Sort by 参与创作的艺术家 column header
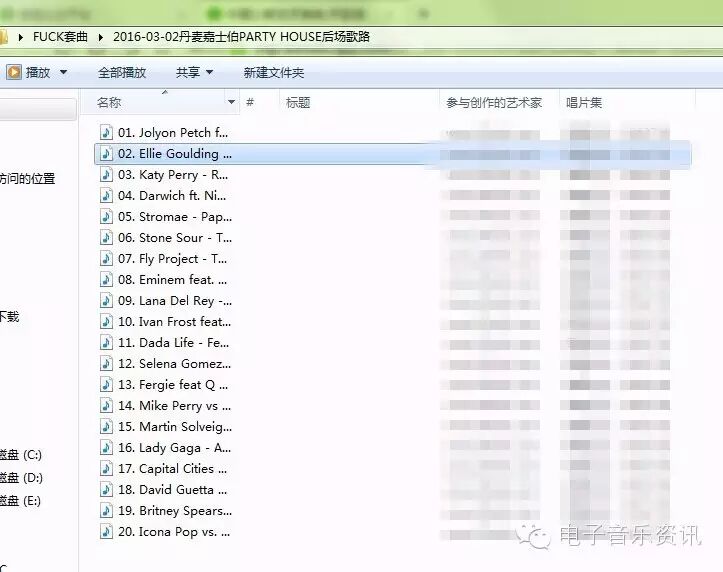The height and width of the screenshot is (572, 723). pos(494,102)
